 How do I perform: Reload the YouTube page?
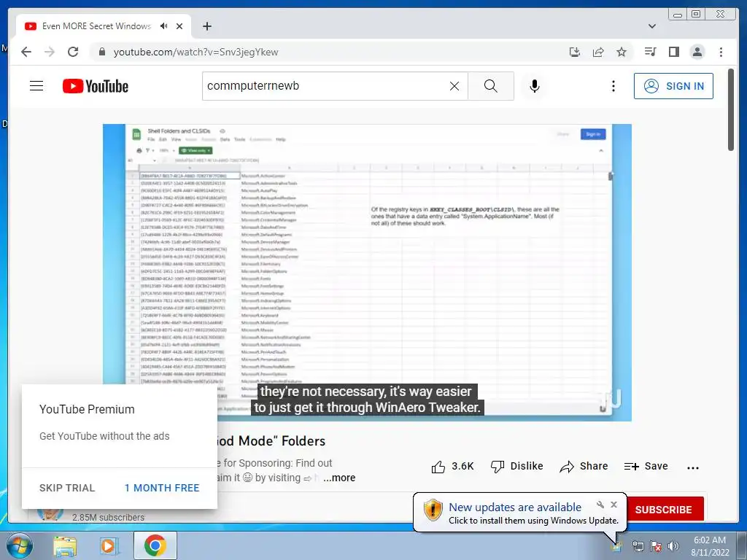[x=73, y=52]
